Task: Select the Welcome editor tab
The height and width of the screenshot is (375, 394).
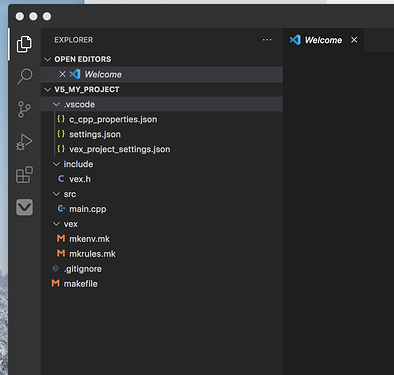Action: 323,40
